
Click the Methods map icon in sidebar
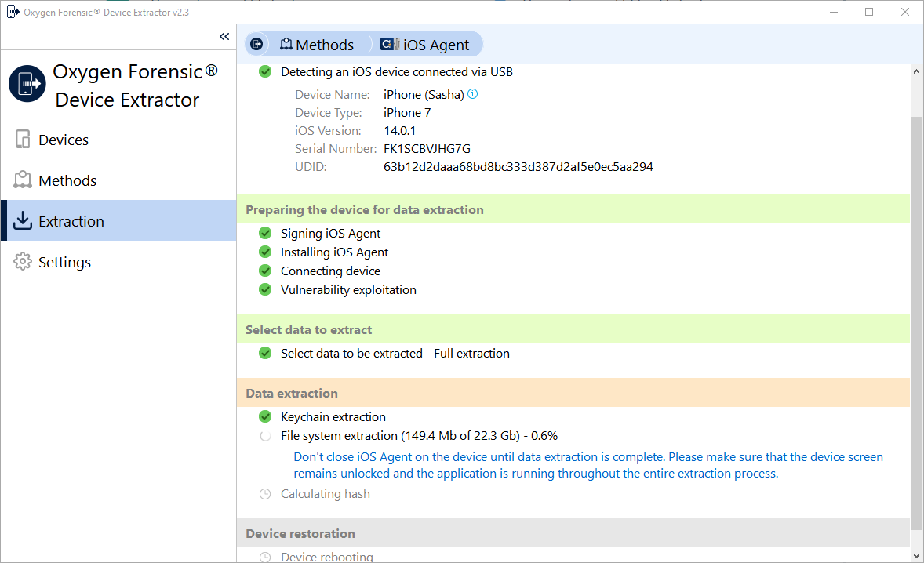click(23, 180)
